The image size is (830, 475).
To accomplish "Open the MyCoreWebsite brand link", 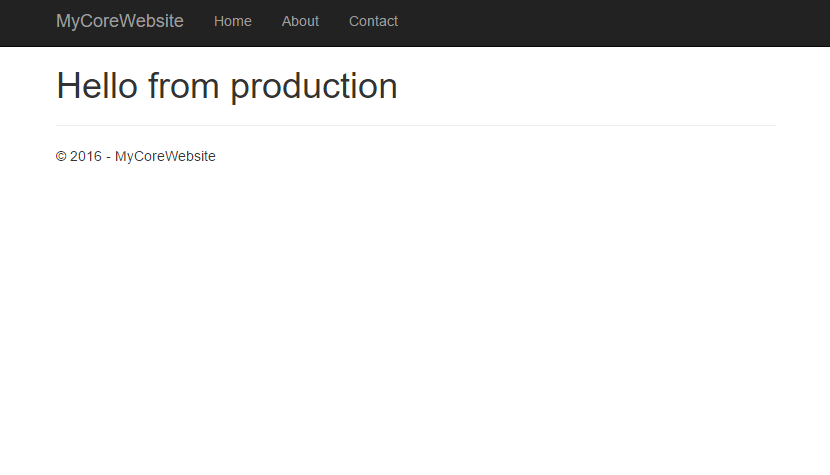I will (120, 21).
